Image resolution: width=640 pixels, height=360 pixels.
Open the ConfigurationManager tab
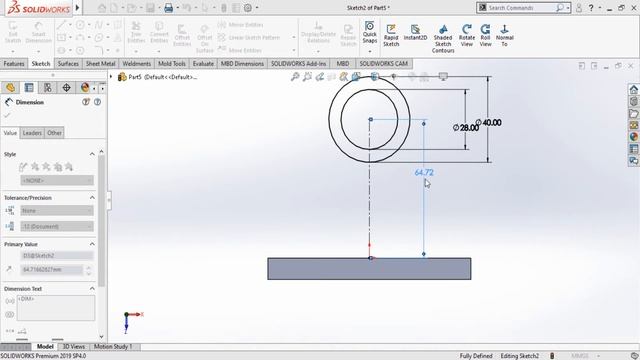[x=48, y=87]
